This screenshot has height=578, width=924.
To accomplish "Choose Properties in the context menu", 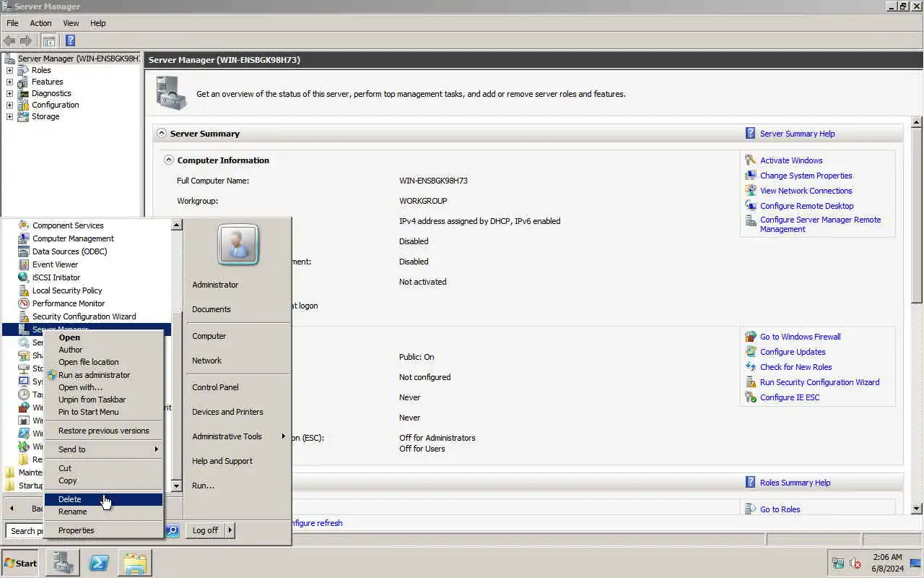I will point(103,530).
